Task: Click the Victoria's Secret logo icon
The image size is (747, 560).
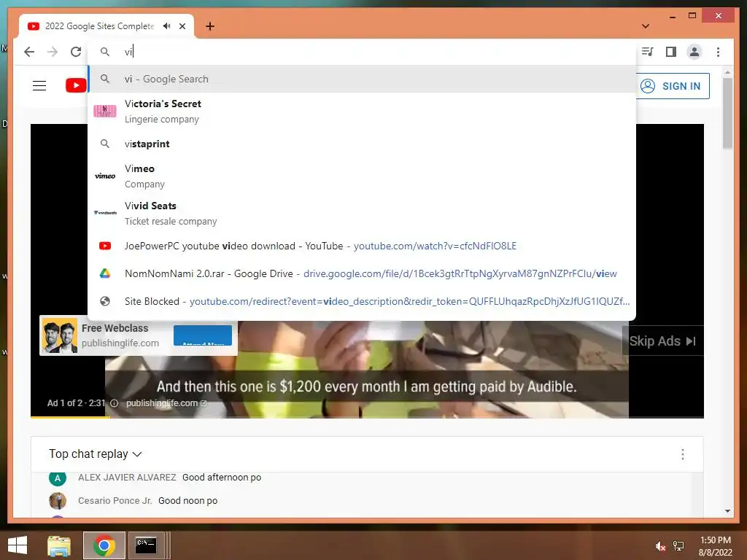Action: click(x=105, y=112)
